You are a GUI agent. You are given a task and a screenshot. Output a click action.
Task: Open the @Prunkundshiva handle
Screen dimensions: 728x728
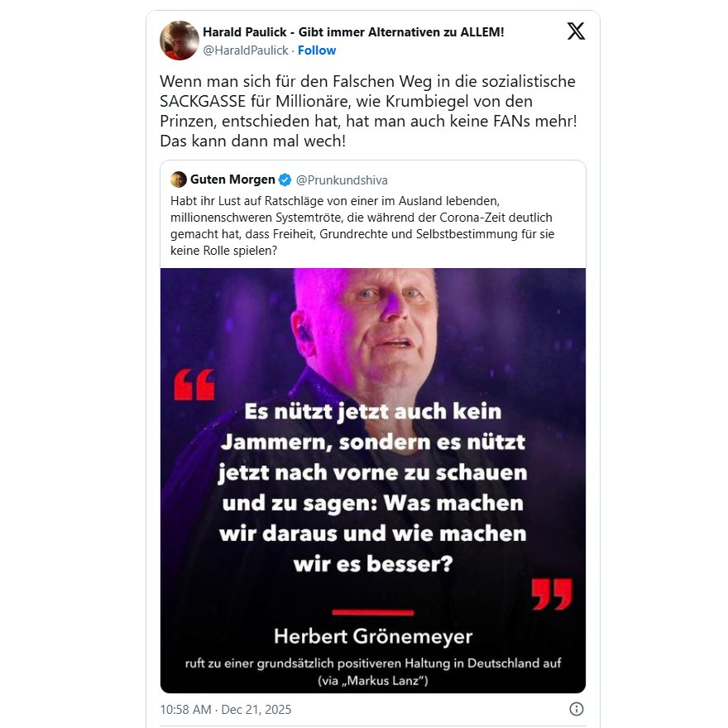[x=342, y=180]
